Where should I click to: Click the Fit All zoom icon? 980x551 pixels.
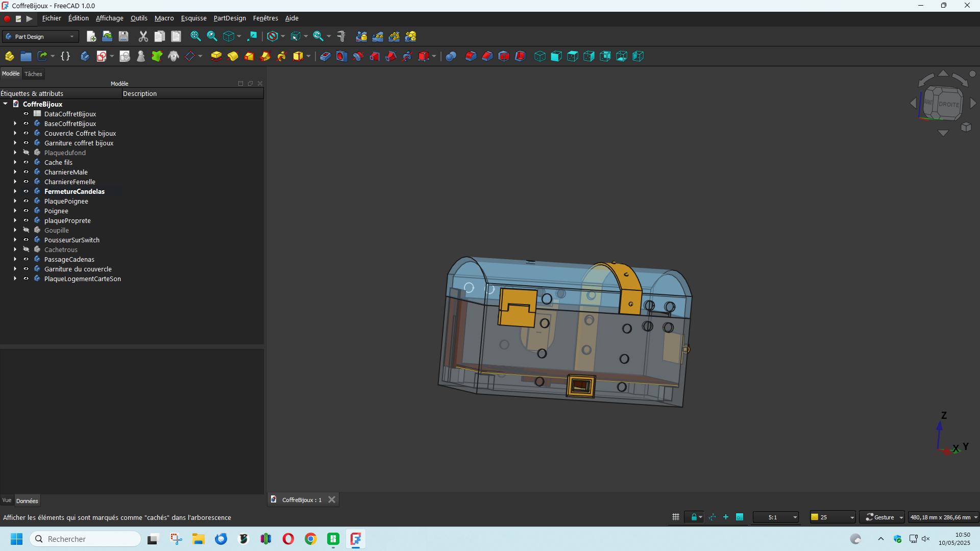[195, 36]
